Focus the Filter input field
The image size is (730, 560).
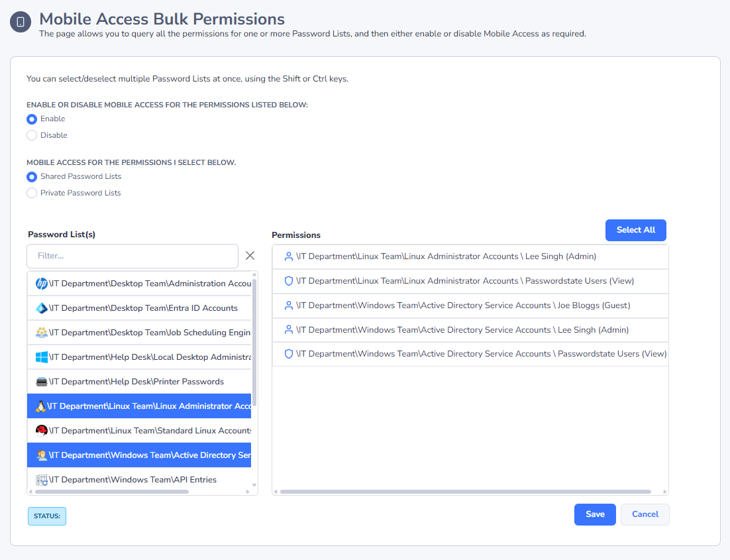pos(132,256)
